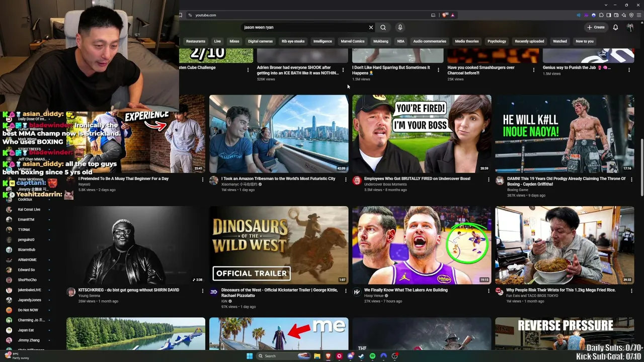Select the Psychology filter chip
The height and width of the screenshot is (362, 644).
click(x=497, y=41)
